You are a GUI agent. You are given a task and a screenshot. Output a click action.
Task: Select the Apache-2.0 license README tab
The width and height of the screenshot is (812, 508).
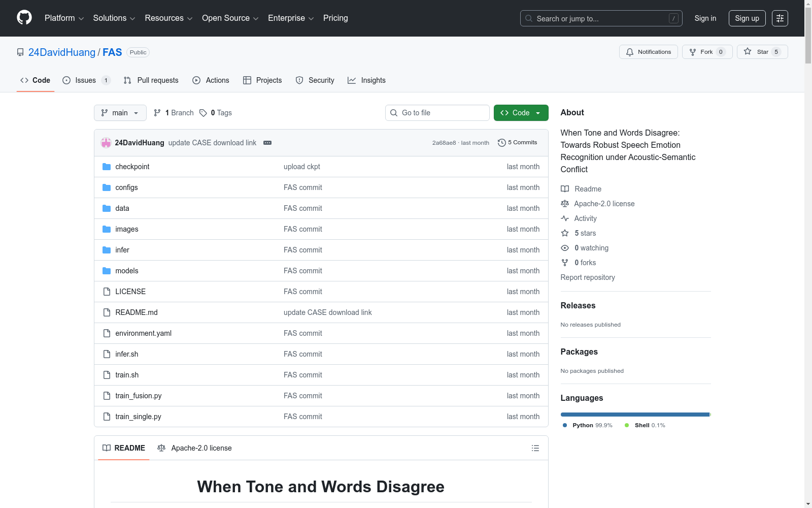coord(194,448)
